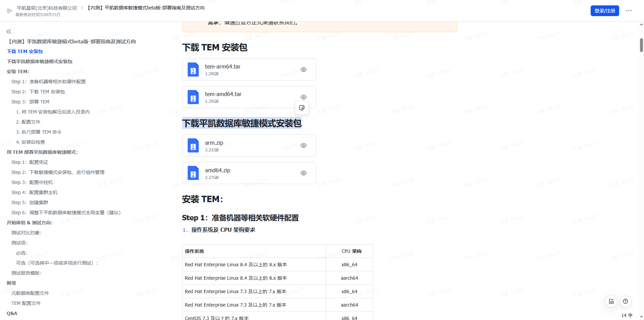Click the floating copy-link icon beside heading
644x320 pixels.
click(302, 108)
